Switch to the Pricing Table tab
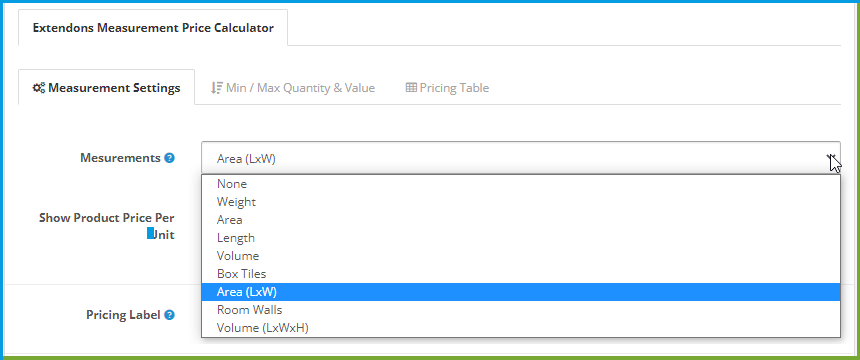 click(447, 88)
